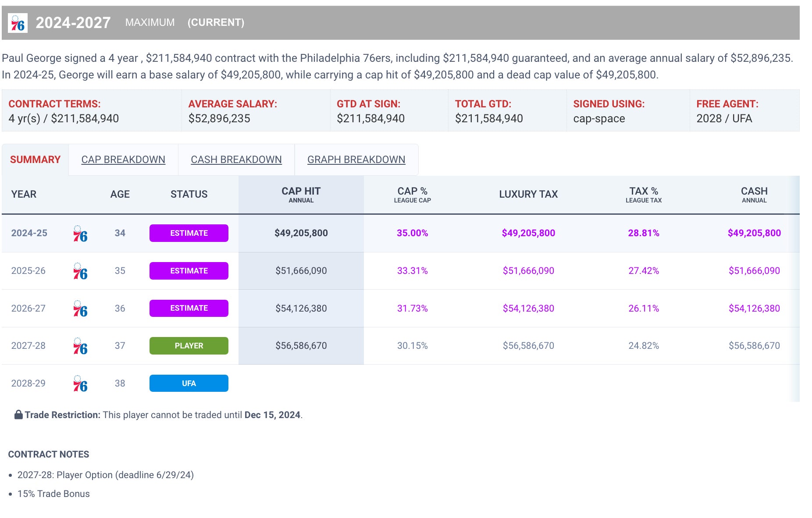Click the Cap Hit Annual column header
Screen dimensions: 812x518
[301, 195]
